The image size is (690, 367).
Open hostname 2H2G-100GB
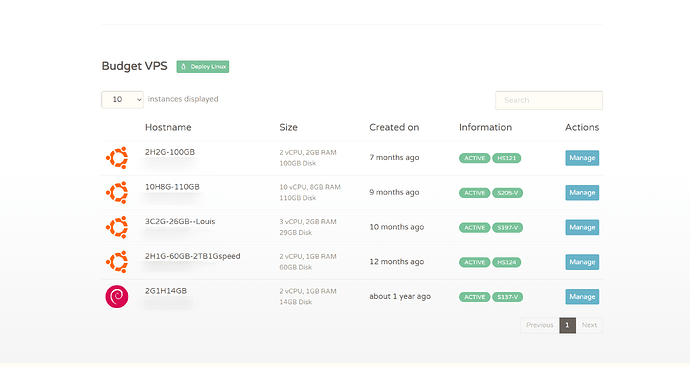click(170, 152)
